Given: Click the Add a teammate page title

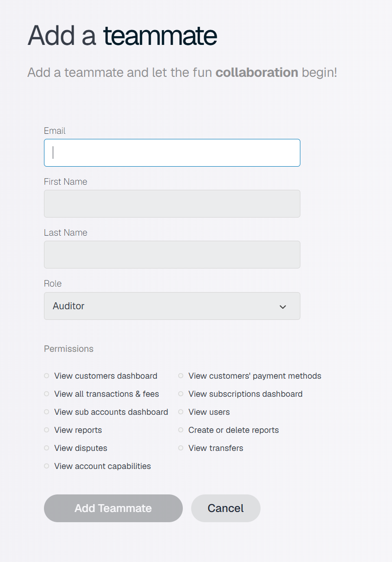Looking at the screenshot, I should pos(122,35).
